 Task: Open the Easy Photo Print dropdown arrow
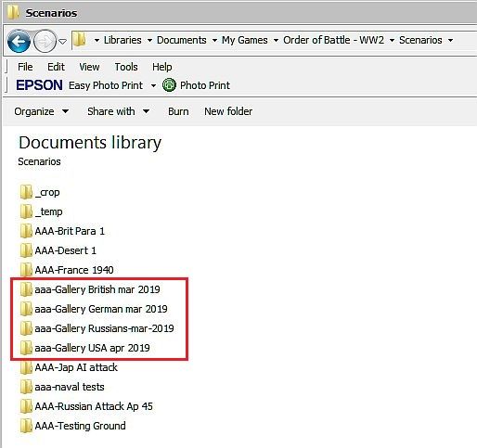[153, 85]
